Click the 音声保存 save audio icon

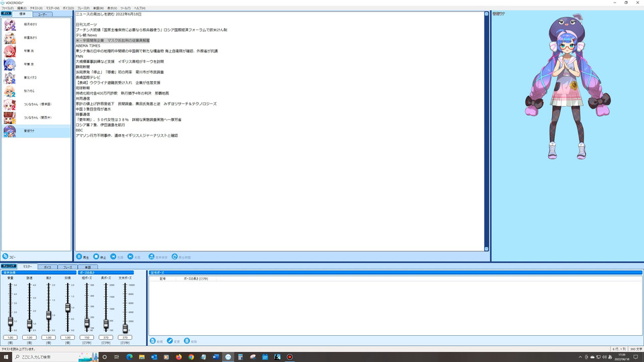152,257
